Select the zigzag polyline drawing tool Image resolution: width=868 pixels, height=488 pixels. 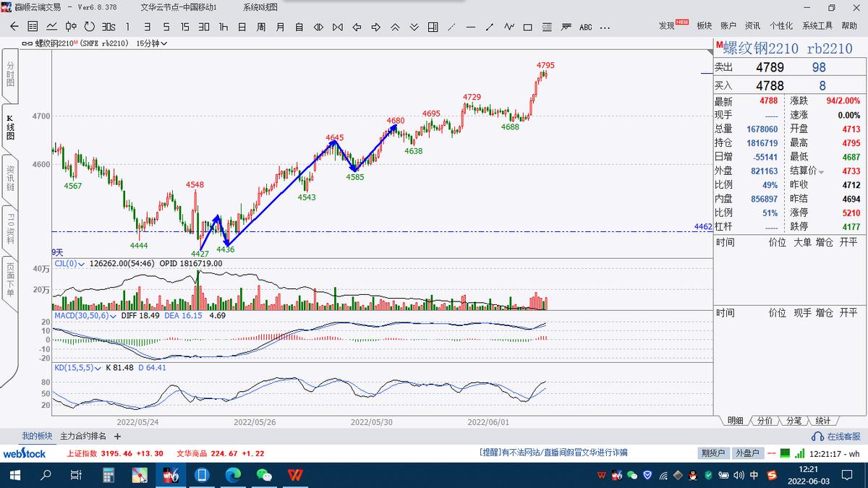[x=509, y=27]
